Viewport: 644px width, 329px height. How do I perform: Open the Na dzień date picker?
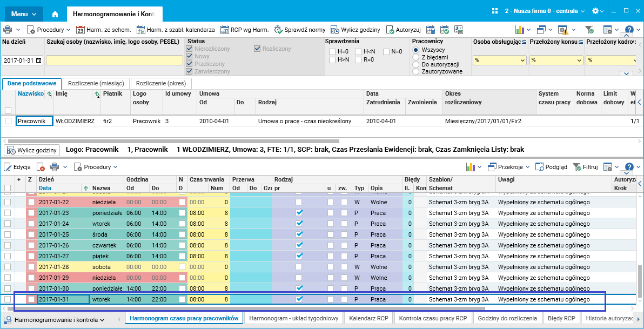click(38, 61)
